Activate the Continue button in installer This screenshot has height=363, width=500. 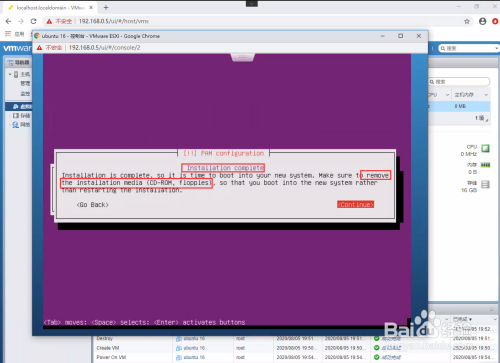(355, 204)
